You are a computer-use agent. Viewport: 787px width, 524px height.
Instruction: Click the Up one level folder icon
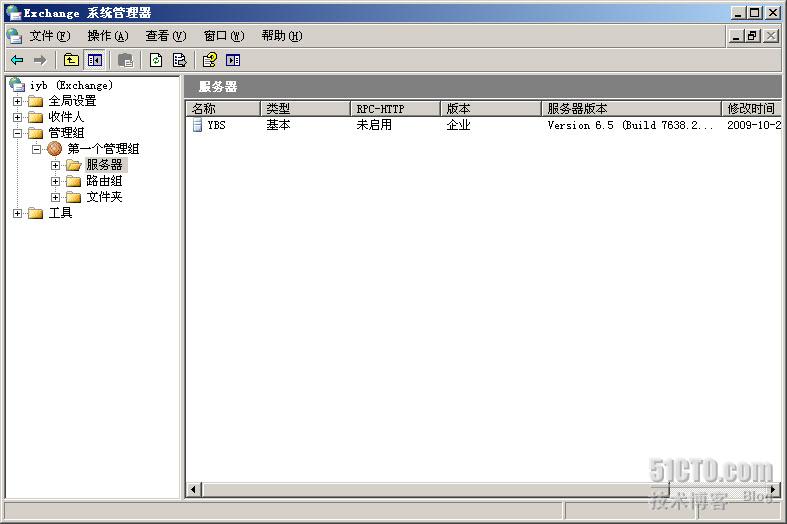71,61
